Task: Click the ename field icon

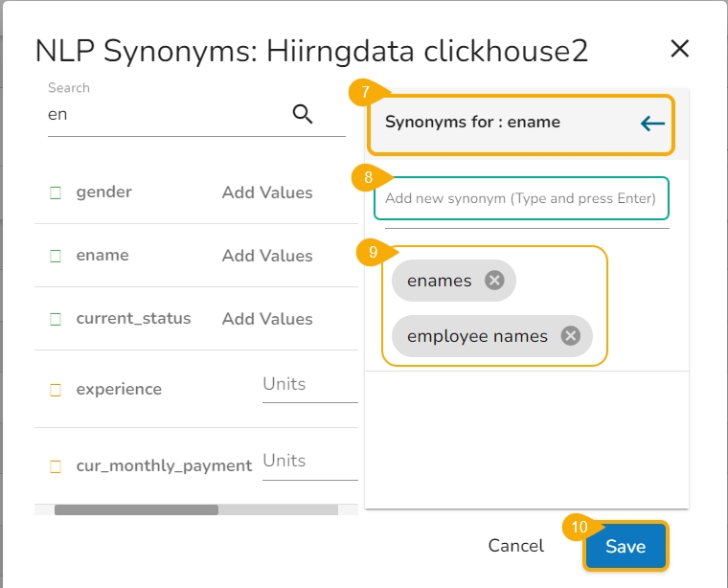Action: (x=56, y=256)
